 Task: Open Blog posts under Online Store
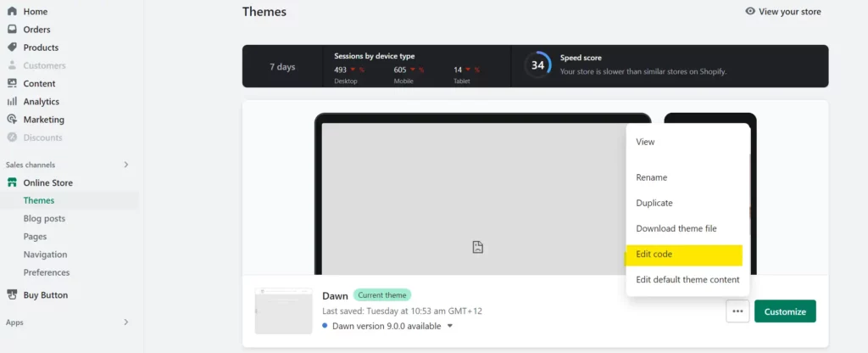(x=44, y=218)
